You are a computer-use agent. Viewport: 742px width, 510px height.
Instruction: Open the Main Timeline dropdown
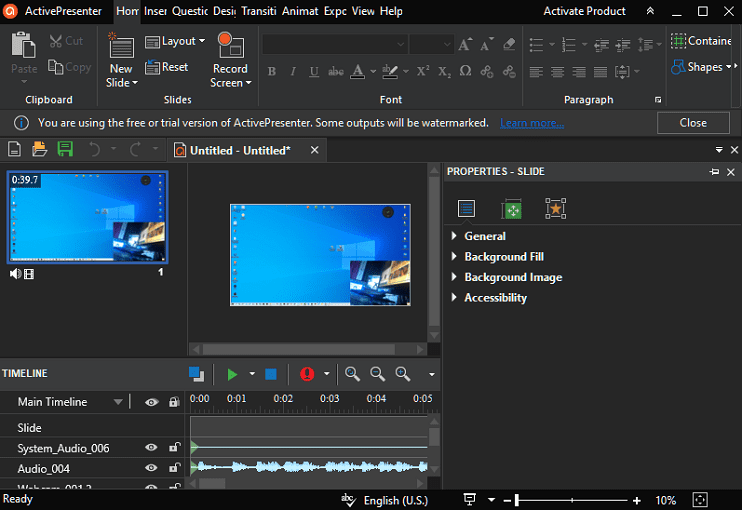click(118, 402)
